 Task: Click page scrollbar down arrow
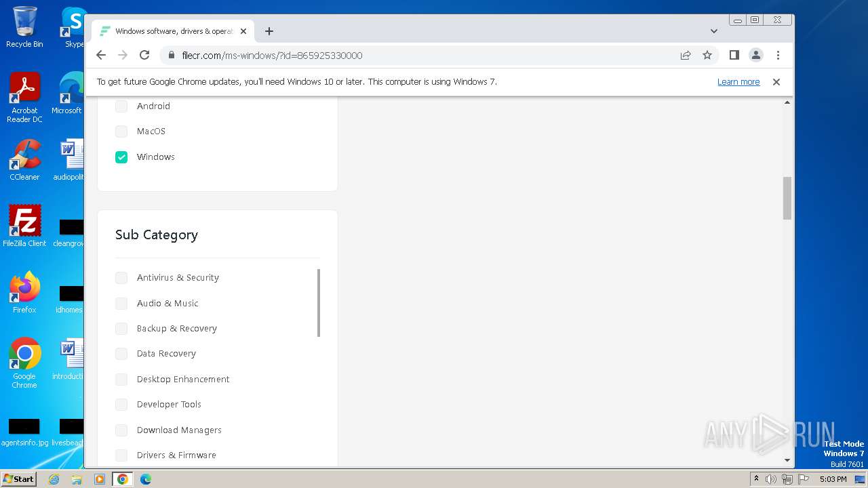pyautogui.click(x=787, y=460)
